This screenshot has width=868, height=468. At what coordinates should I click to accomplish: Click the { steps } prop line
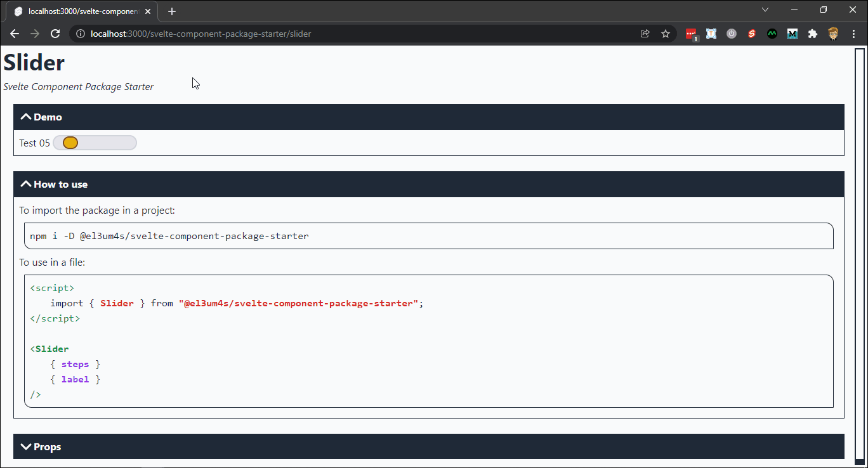(76, 364)
